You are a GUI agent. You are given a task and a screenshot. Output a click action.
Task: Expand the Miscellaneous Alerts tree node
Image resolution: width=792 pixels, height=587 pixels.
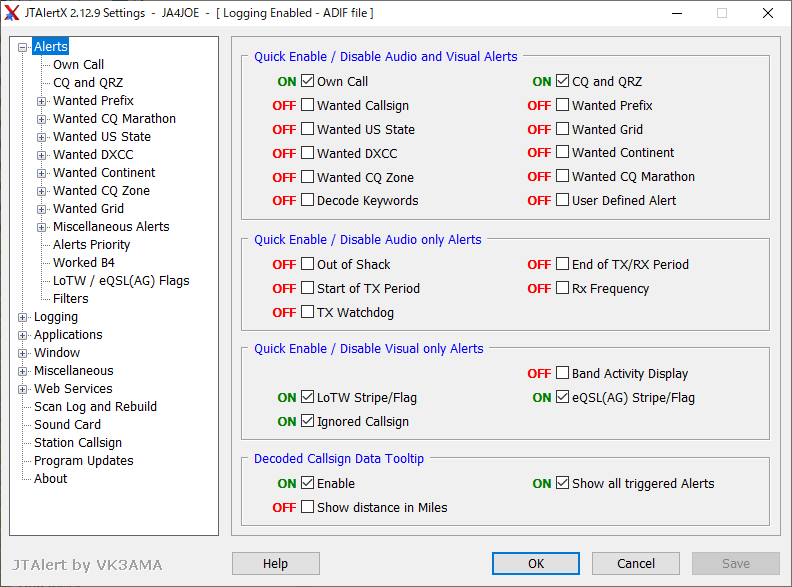[x=41, y=227]
